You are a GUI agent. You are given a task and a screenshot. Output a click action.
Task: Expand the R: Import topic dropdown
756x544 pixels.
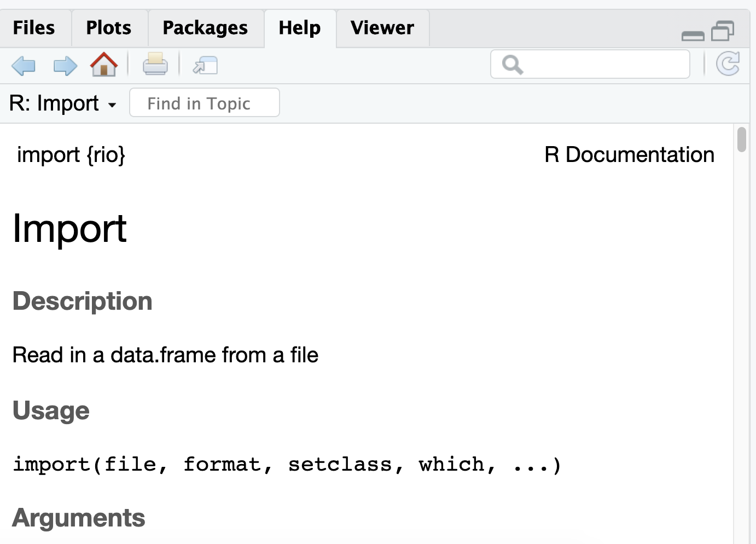[x=112, y=105]
